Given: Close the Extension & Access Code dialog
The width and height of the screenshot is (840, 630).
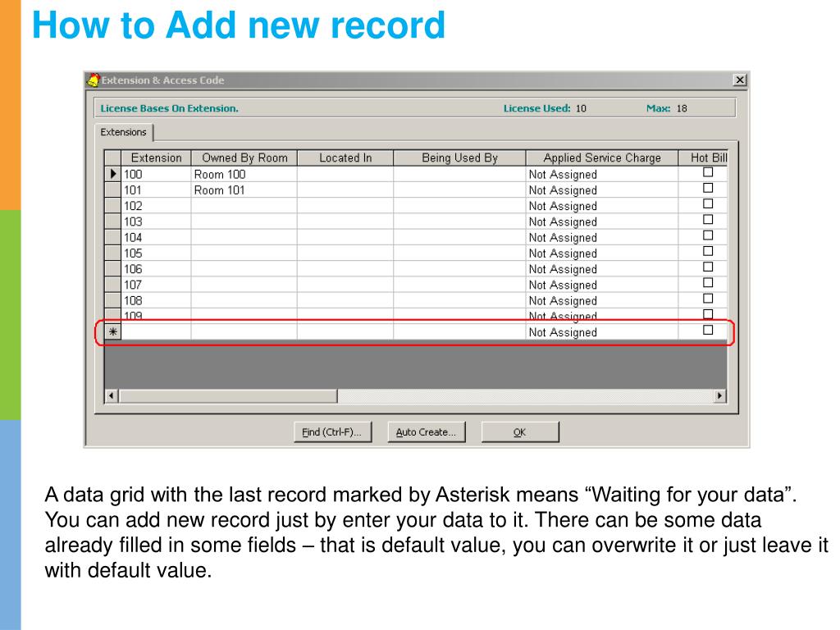Looking at the screenshot, I should click(740, 80).
